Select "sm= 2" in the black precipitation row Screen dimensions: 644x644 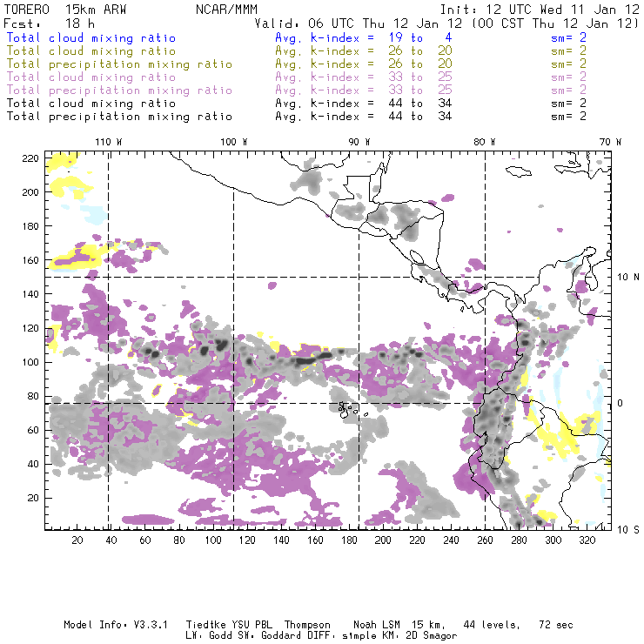(568, 117)
